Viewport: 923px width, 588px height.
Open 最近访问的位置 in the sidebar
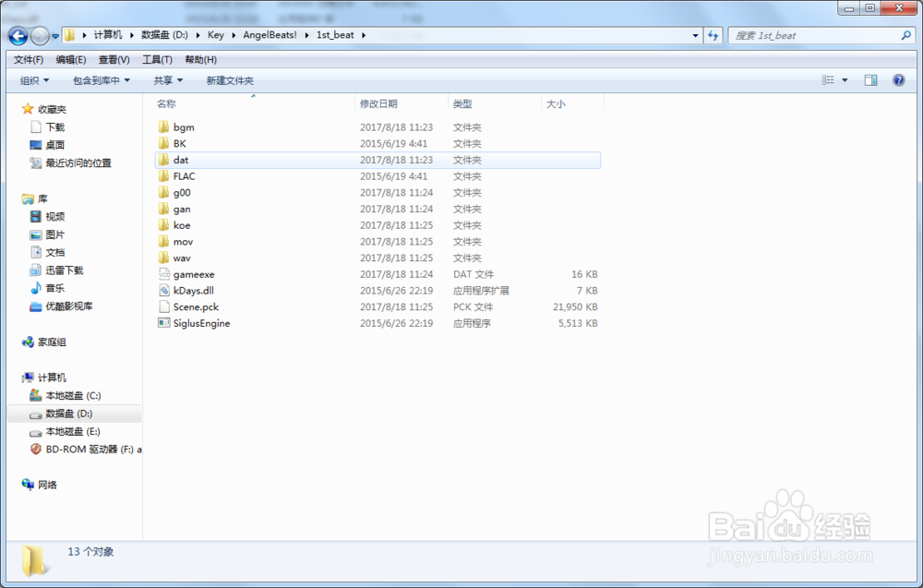tap(71, 163)
